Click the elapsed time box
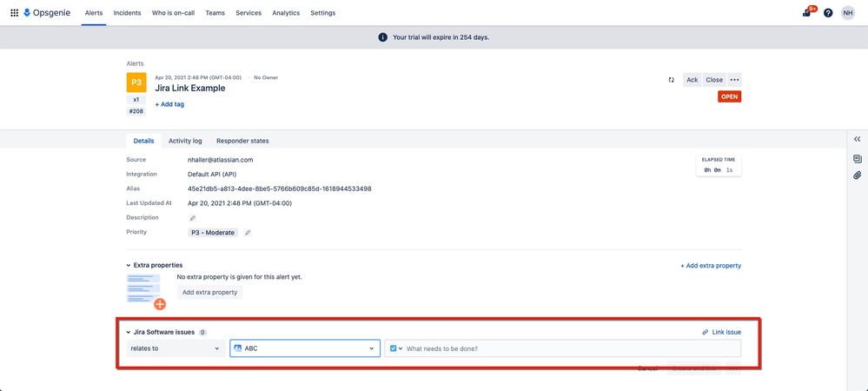 point(719,166)
